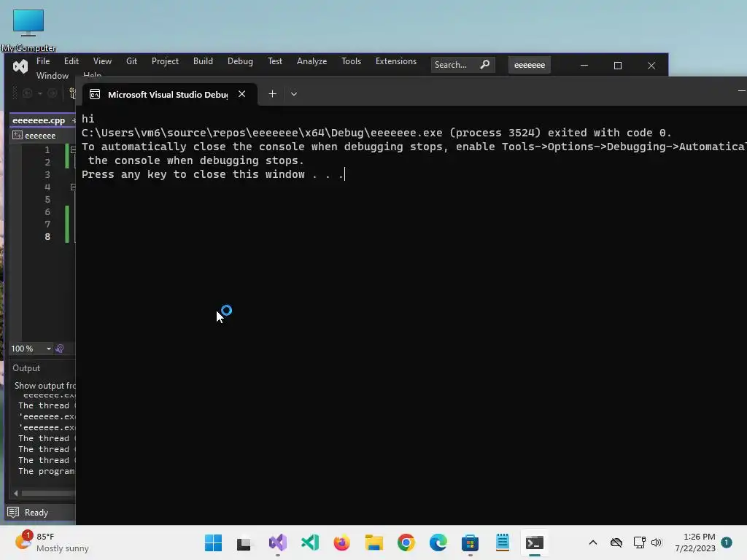
Task: Click the 'The program' output line
Action: tap(46, 471)
